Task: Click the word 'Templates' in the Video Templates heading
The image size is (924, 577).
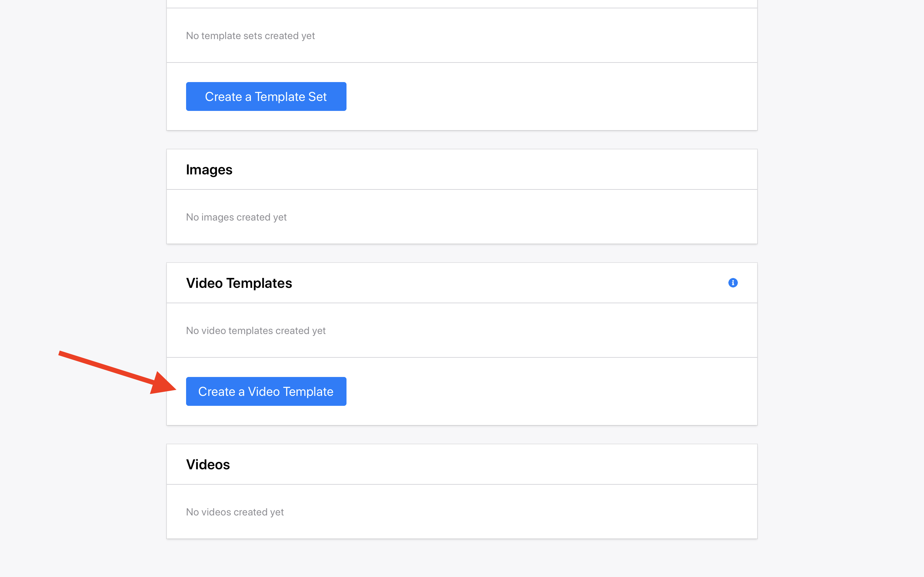Action: coord(259,283)
